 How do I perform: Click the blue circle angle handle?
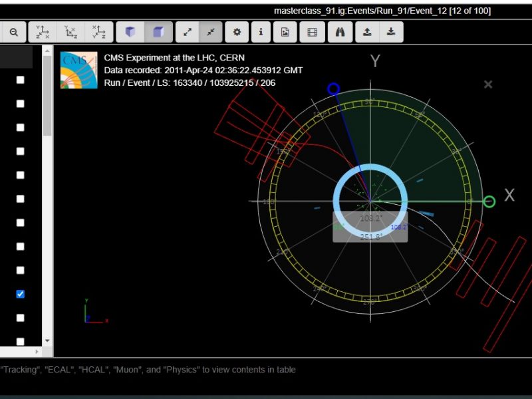334,89
